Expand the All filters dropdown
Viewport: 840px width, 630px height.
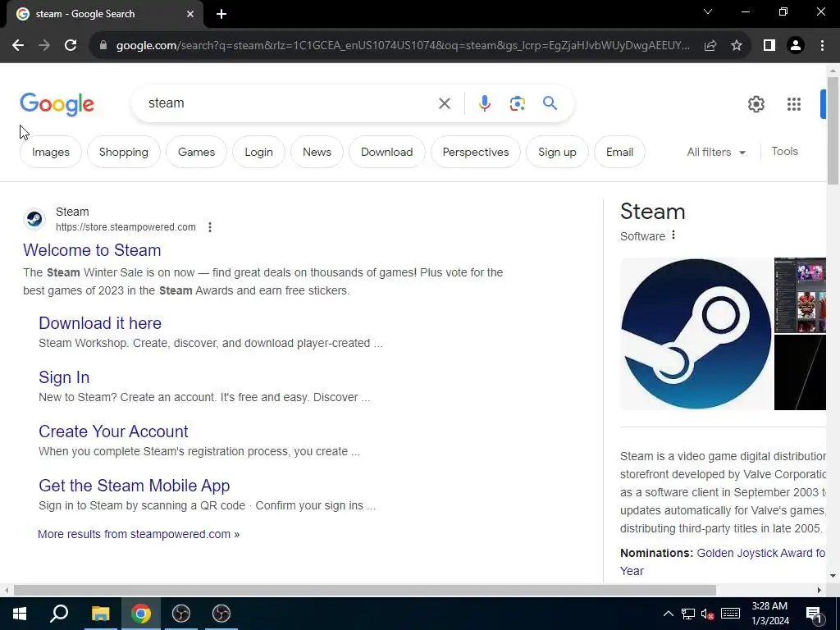[716, 152]
